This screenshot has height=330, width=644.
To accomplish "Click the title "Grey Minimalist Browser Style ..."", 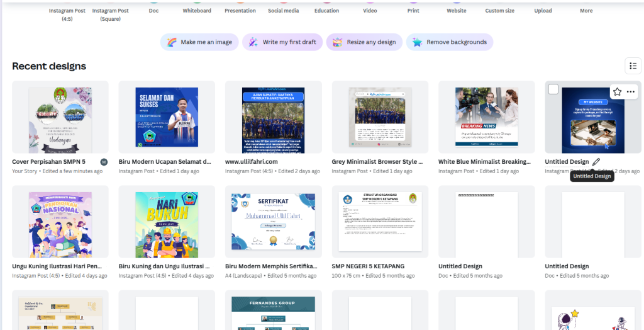I will (377, 162).
